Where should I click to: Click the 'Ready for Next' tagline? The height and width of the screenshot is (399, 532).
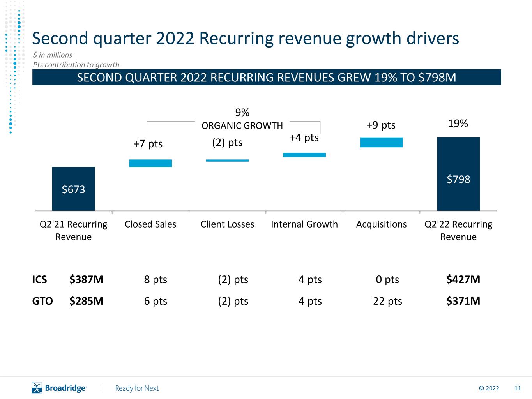(x=137, y=388)
